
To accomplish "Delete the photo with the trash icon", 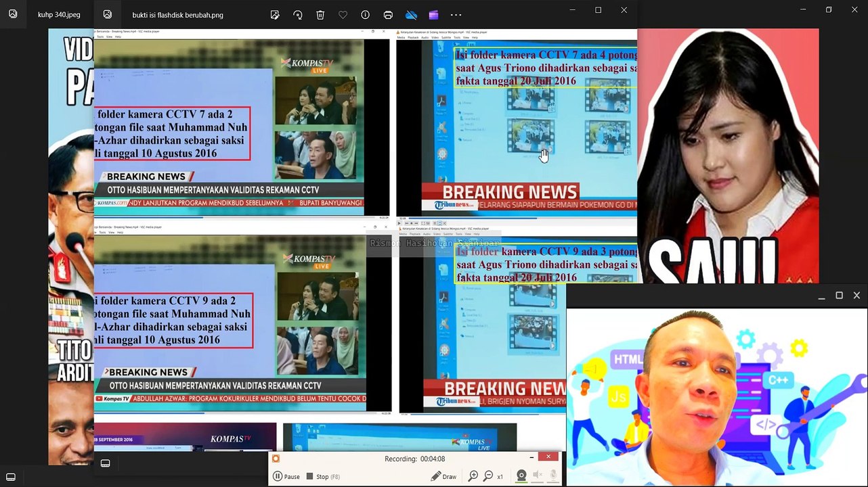I will 320,14.
